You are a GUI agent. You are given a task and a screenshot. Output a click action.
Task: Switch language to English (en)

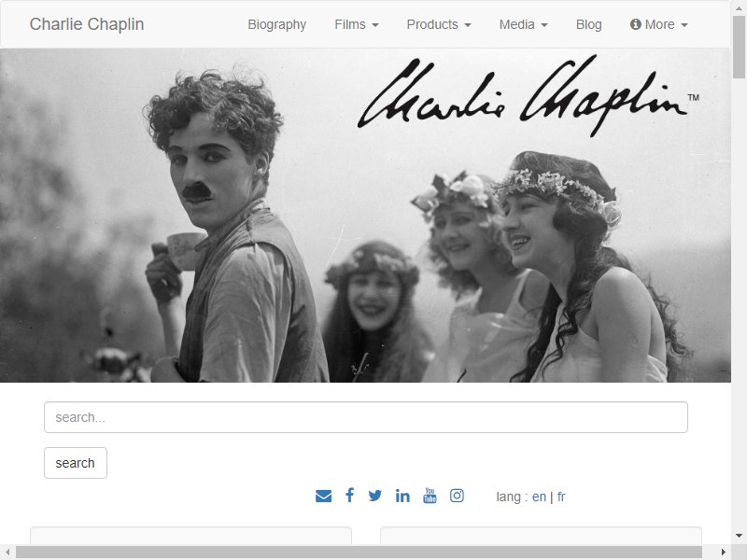point(539,497)
